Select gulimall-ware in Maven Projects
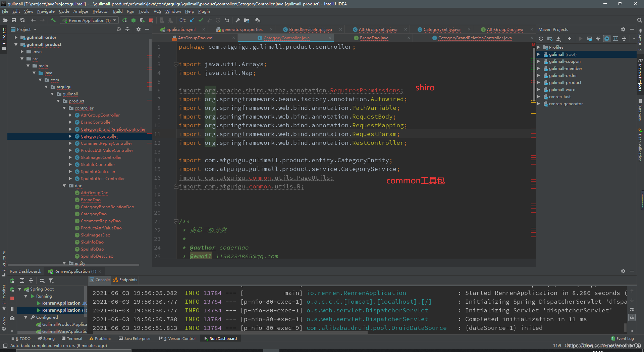This screenshot has width=644, height=352. tap(562, 90)
